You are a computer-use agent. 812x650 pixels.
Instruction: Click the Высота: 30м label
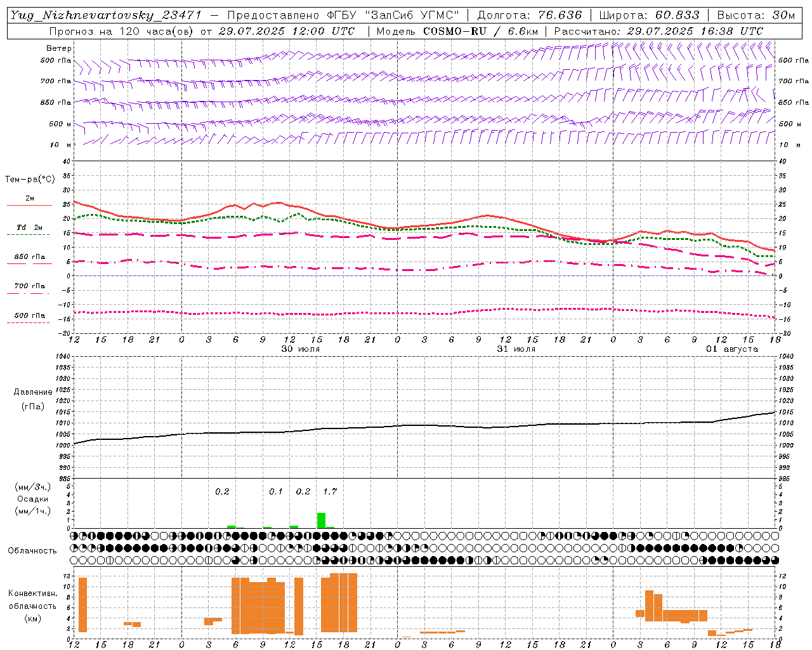[756, 15]
